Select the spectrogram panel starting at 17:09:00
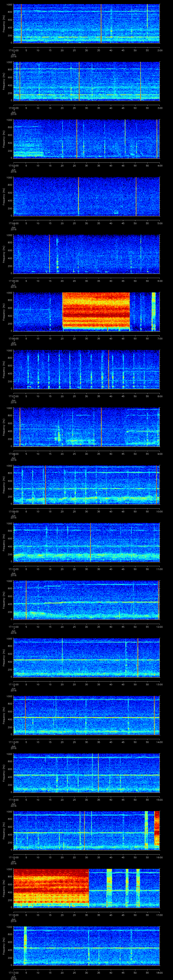 86,485
